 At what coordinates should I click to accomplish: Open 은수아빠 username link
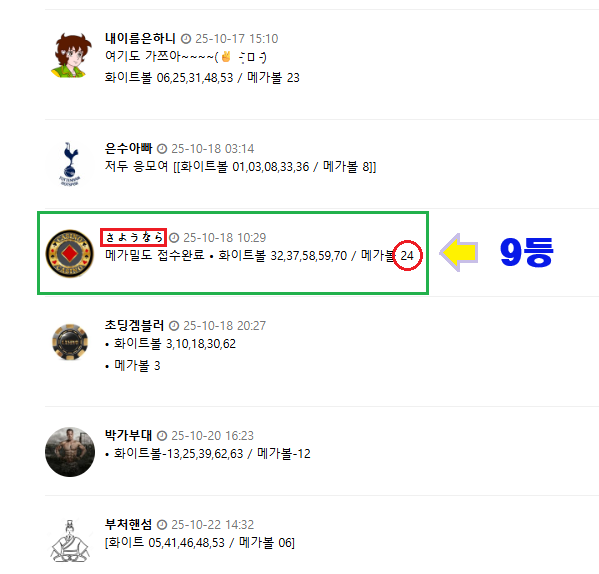[x=128, y=149]
